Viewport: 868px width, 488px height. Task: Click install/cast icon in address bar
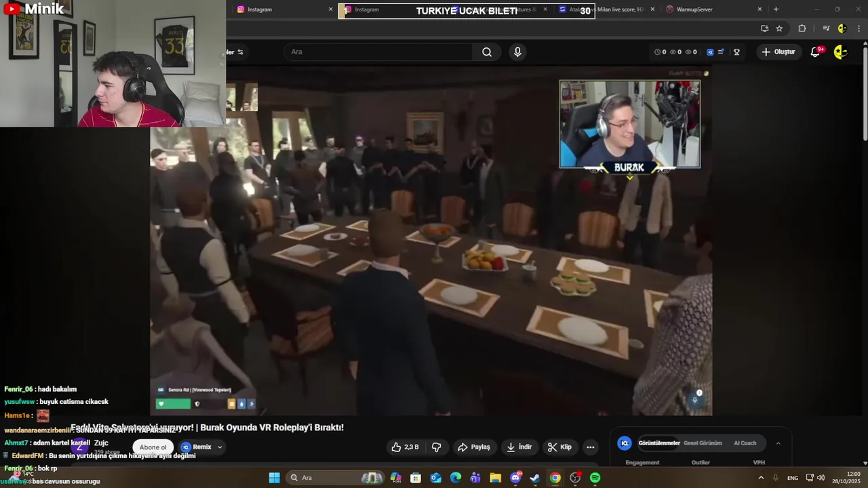(764, 28)
